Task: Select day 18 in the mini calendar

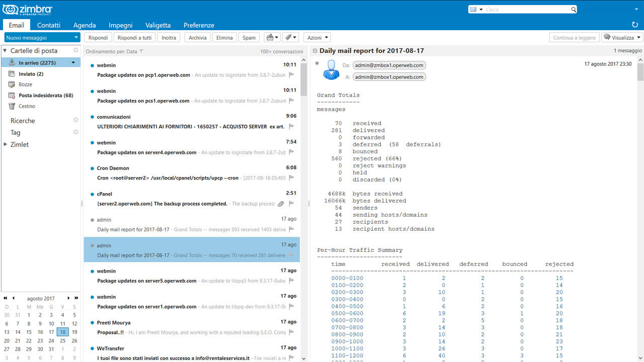Action: tap(63, 332)
